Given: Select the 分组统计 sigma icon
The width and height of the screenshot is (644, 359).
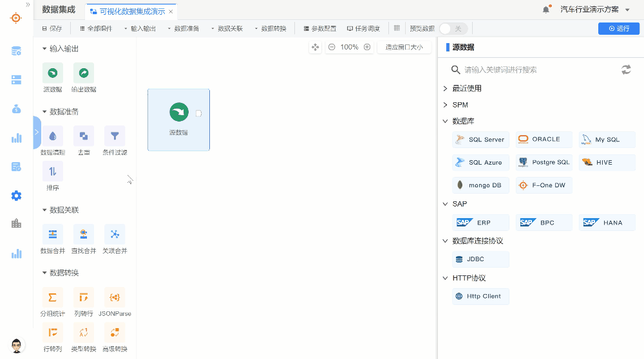Looking at the screenshot, I should point(52,297).
